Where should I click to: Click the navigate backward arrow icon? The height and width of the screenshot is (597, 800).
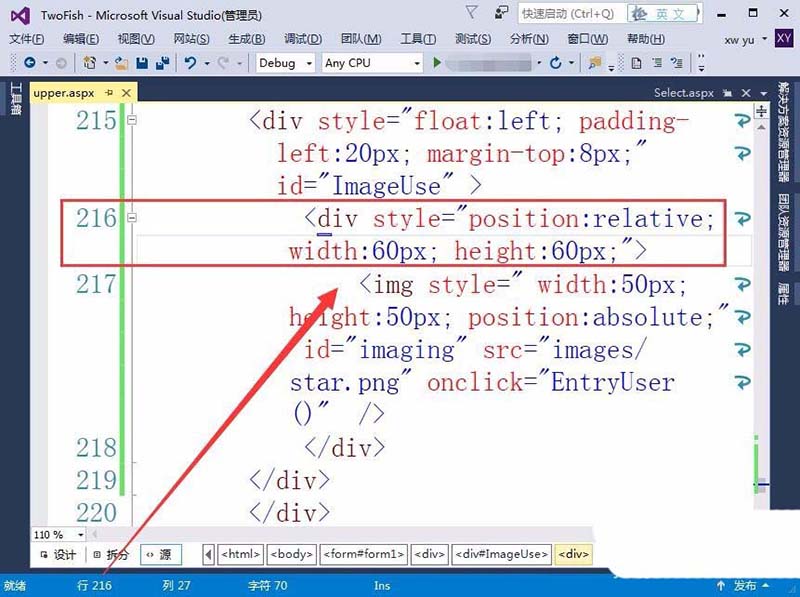[x=29, y=63]
